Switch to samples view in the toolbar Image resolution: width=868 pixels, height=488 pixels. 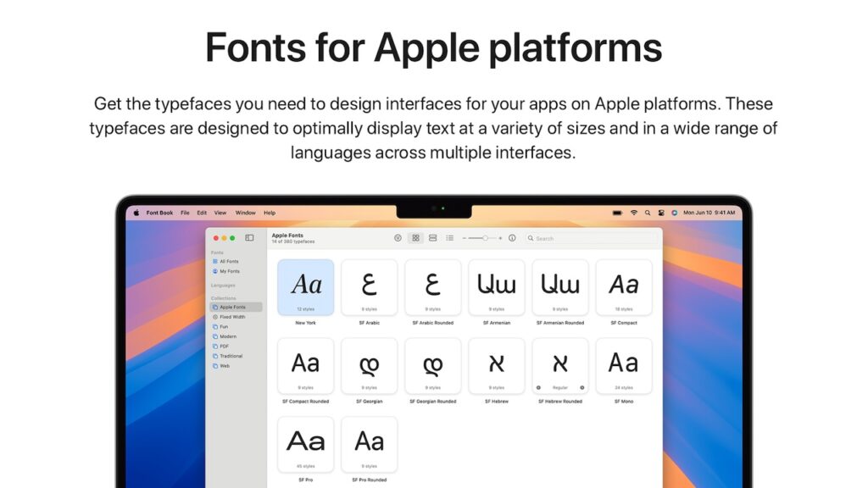(x=432, y=238)
